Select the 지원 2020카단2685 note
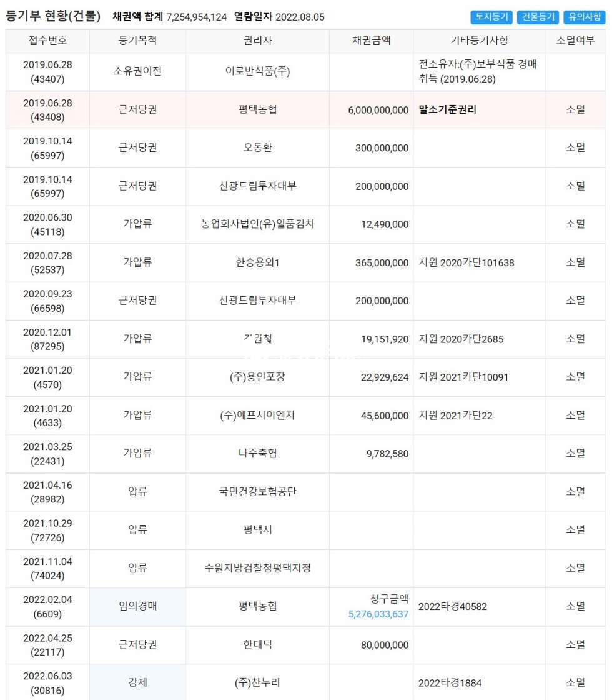 pos(461,339)
